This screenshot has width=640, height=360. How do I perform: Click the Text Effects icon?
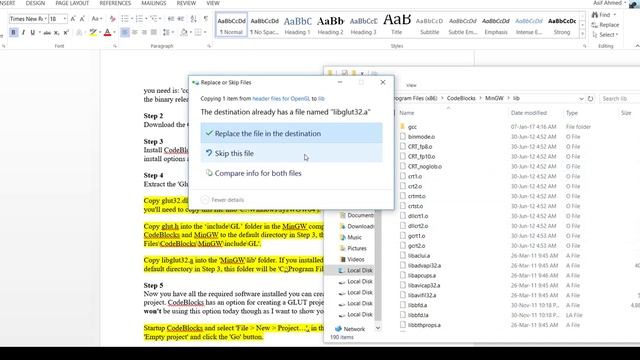pos(79,32)
